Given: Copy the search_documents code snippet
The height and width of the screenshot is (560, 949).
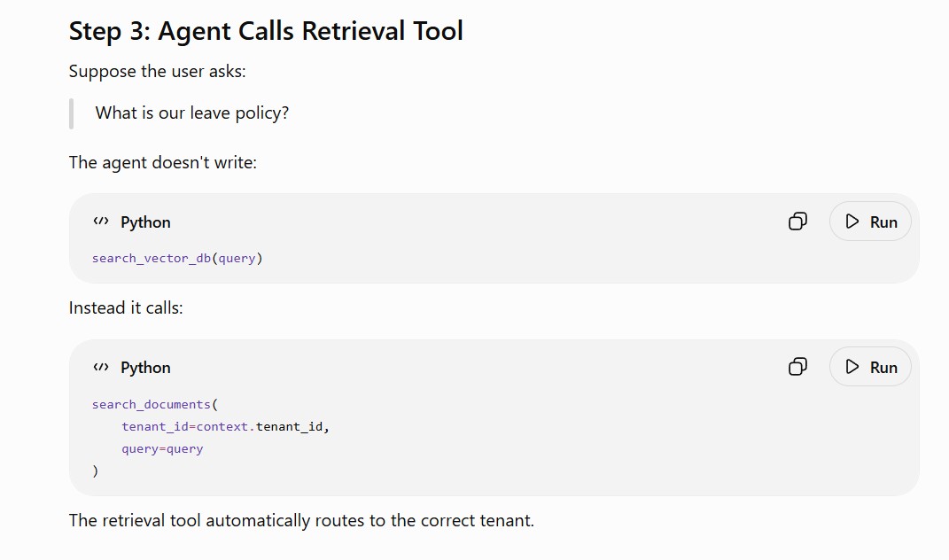Looking at the screenshot, I should click(x=797, y=367).
